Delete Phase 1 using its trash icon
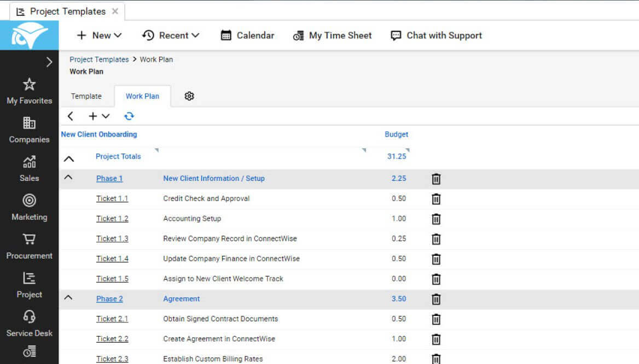Viewport: 639px width, 364px height. 436,179
